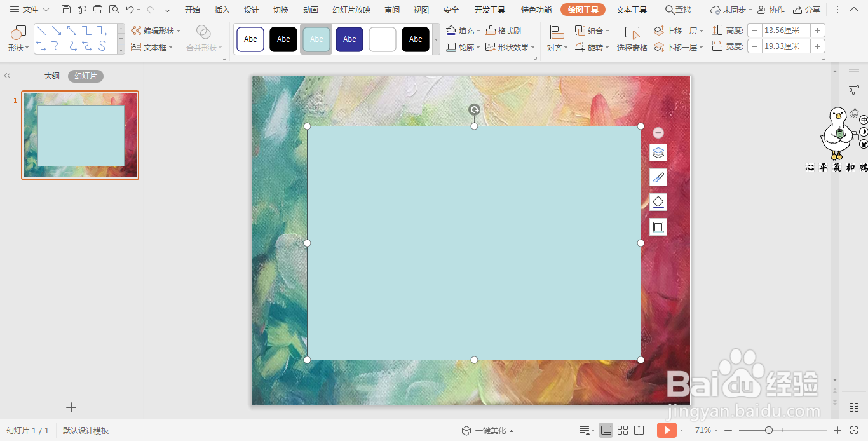Image resolution: width=868 pixels, height=441 pixels.
Task: Click the minus collapse icon beside the shape
Action: click(x=658, y=133)
